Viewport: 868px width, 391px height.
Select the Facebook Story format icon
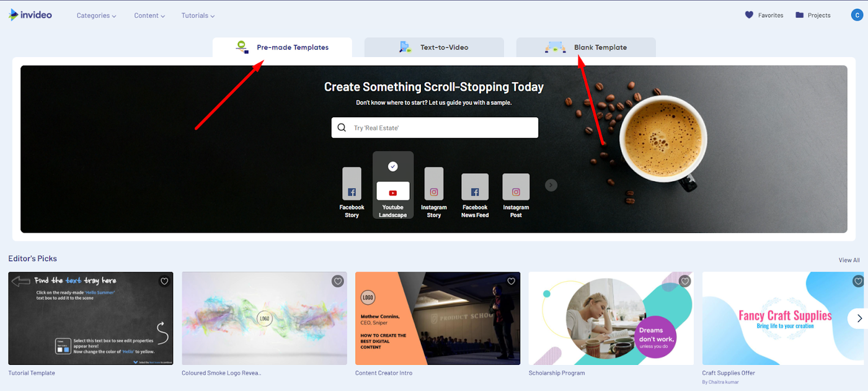point(352,184)
